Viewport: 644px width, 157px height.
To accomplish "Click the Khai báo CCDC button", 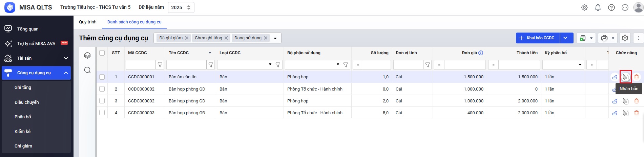I will click(x=538, y=38).
